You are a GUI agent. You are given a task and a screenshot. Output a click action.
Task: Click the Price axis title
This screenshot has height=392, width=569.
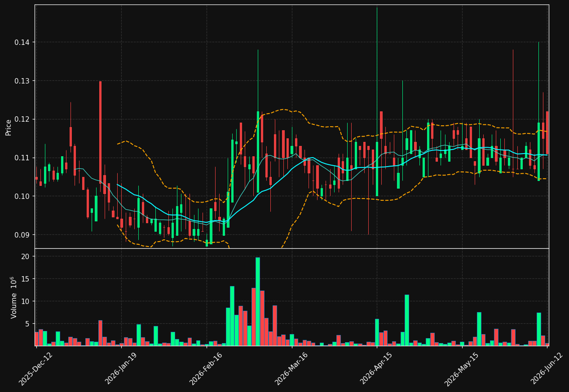coord(9,127)
